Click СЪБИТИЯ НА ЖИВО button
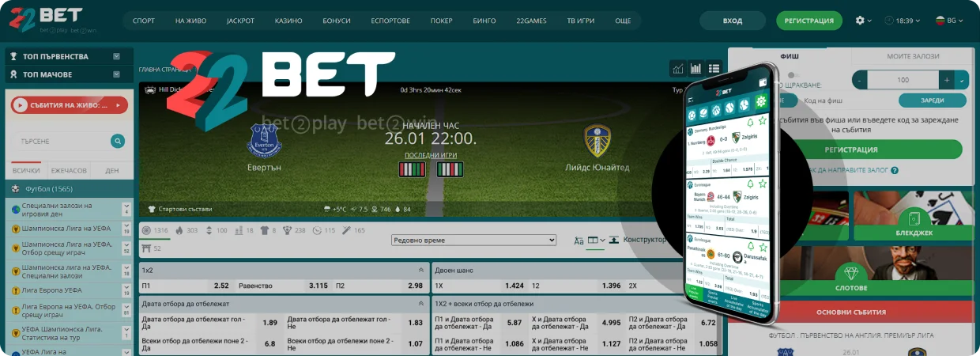Screen dimensions: 980x356 (68, 104)
